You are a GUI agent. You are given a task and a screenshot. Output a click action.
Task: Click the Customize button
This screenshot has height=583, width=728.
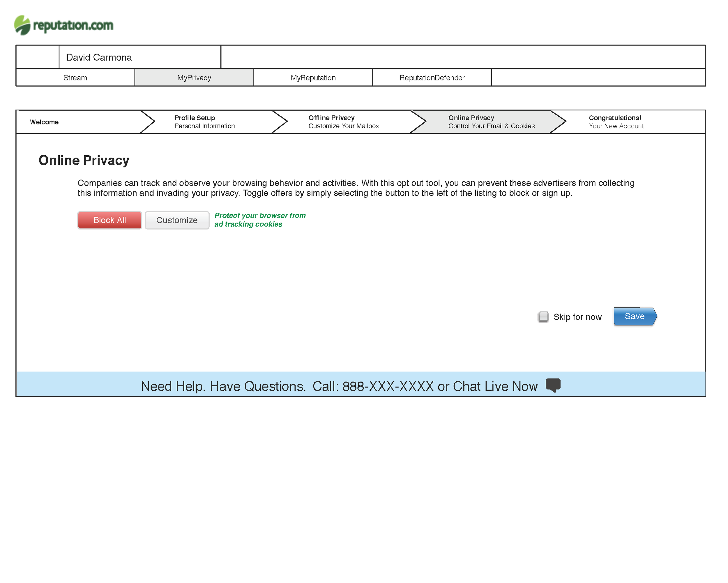click(x=177, y=220)
